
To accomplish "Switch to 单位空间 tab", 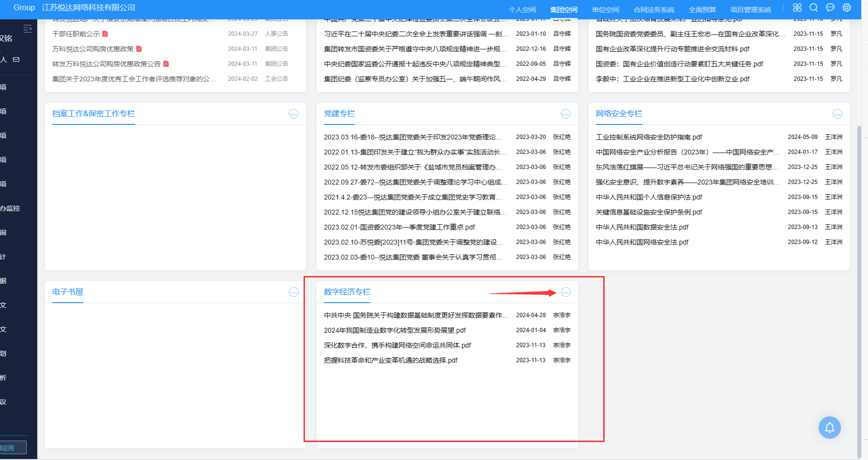I will (605, 10).
